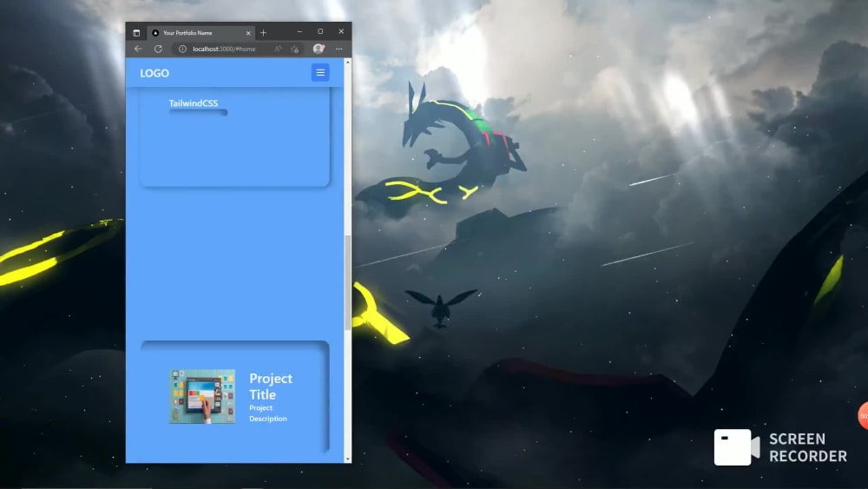Close the Your Portfolio Name tab
Screen dimensions: 868x489
point(248,33)
